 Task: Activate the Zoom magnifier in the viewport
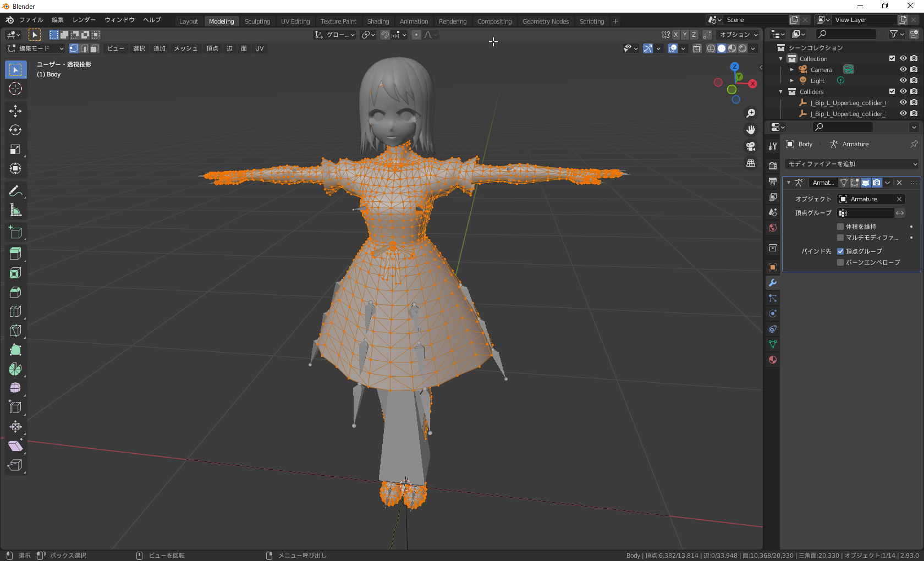[751, 113]
